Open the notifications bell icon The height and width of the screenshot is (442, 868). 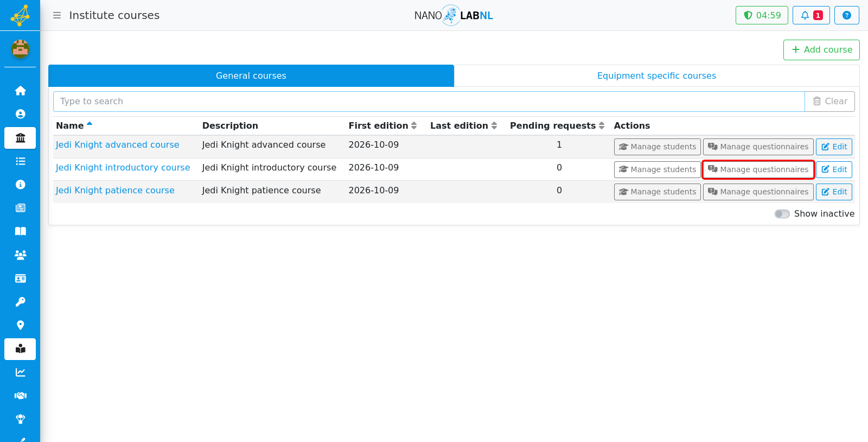tap(811, 15)
